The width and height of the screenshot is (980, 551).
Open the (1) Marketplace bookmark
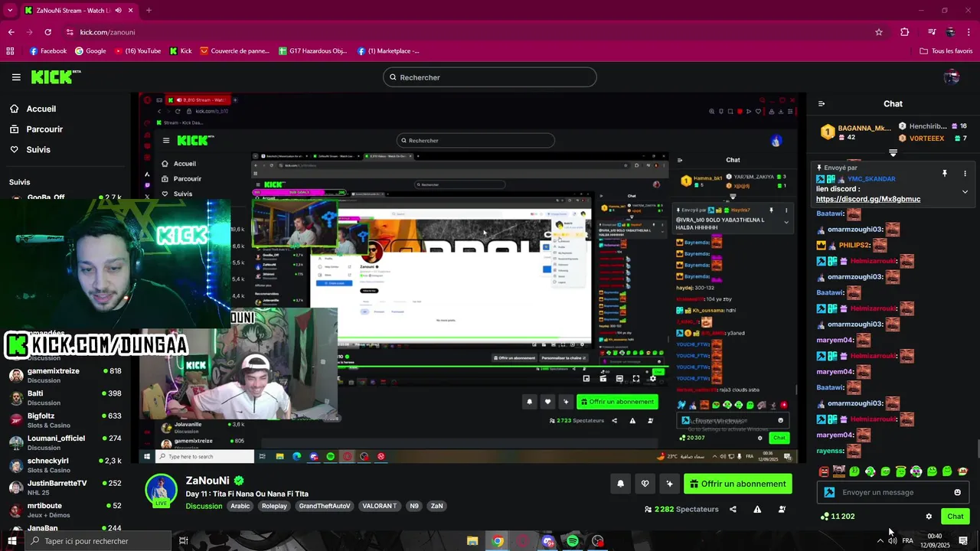click(x=388, y=51)
